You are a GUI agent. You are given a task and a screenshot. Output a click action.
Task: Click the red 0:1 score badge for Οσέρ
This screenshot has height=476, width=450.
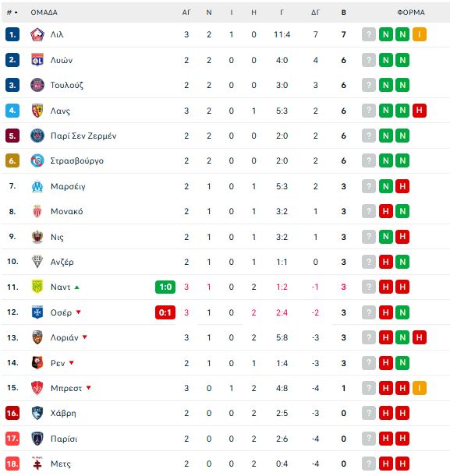pos(165,312)
